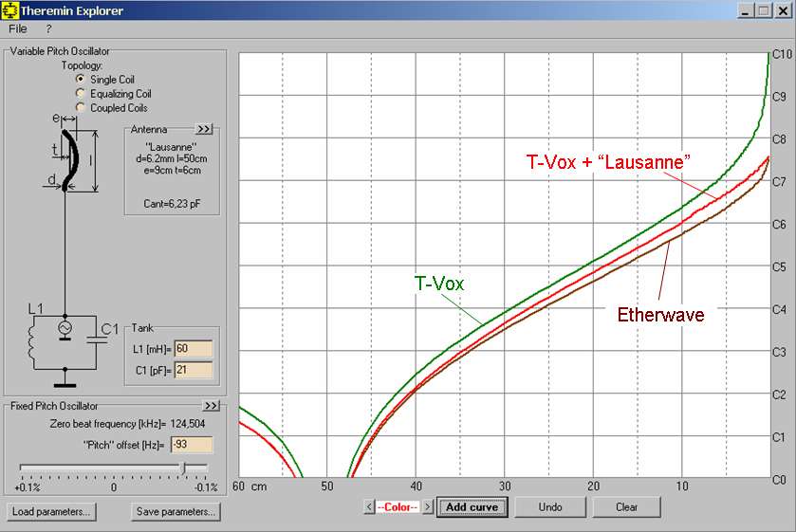796x532 pixels.
Task: Click the 60 cm axis label
Action: [250, 486]
